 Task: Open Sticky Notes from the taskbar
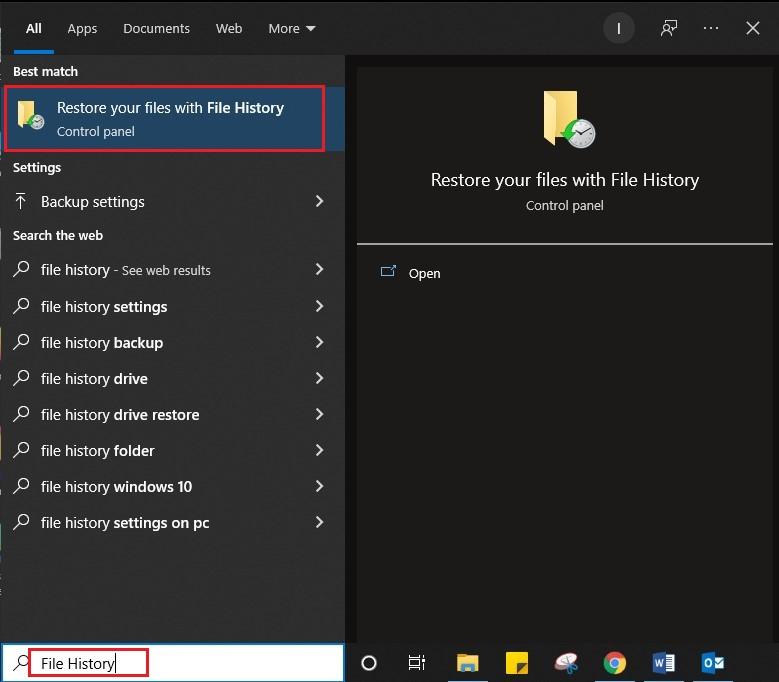(517, 663)
